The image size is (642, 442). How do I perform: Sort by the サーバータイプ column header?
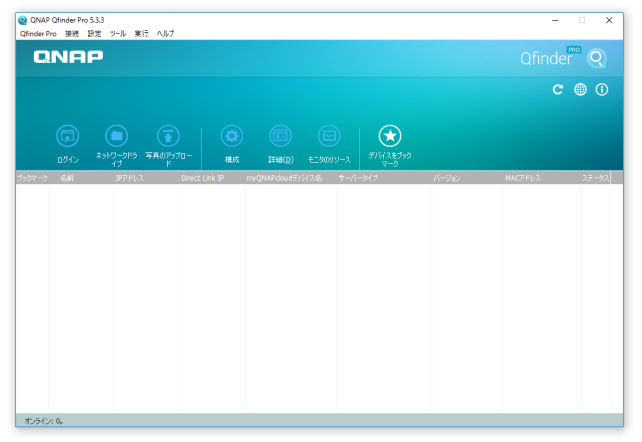coord(384,178)
